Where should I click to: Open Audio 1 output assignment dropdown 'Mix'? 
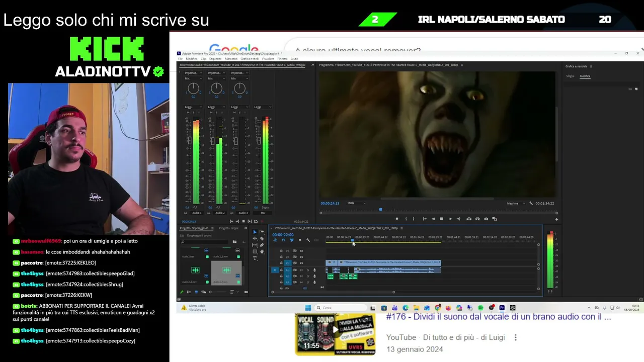pos(193,78)
